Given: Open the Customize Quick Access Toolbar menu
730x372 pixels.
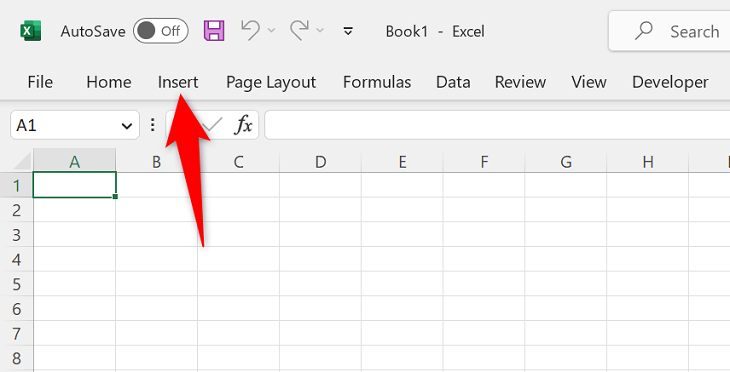Looking at the screenshot, I should point(348,31).
